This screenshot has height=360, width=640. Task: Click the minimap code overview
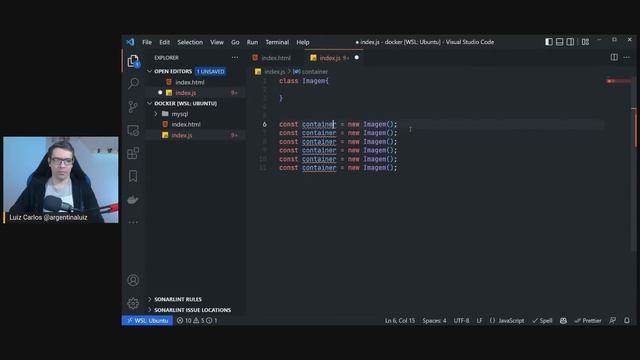pyautogui.click(x=618, y=81)
